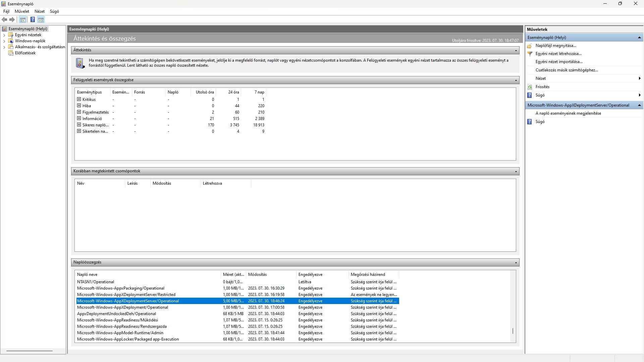644x362 pixels.
Task: Collapse the Naplóösszegzés section
Action: [x=516, y=262]
